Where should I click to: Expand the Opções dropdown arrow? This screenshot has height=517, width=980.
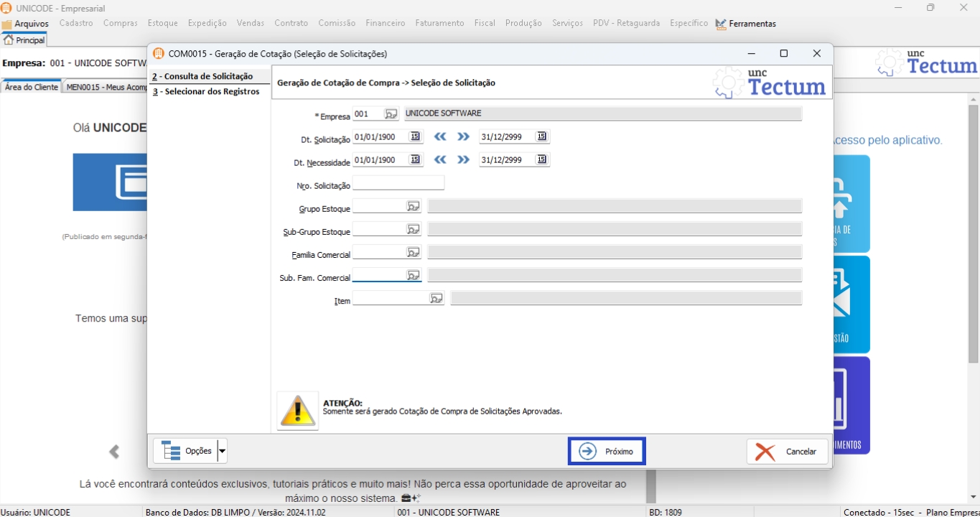tap(222, 451)
